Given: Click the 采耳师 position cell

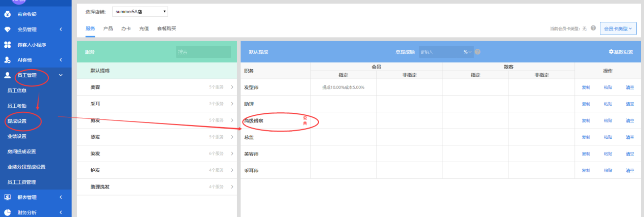Looking at the screenshot, I should (276, 170).
